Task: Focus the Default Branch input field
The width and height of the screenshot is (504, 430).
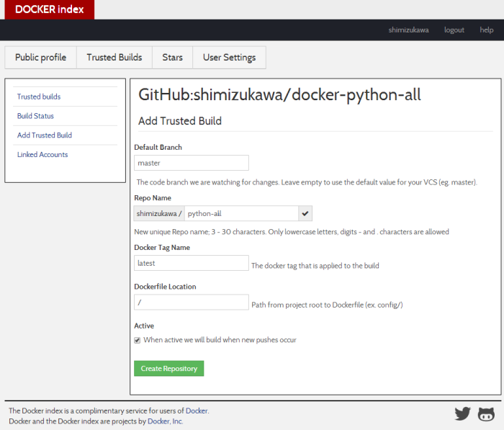Action: (192, 163)
